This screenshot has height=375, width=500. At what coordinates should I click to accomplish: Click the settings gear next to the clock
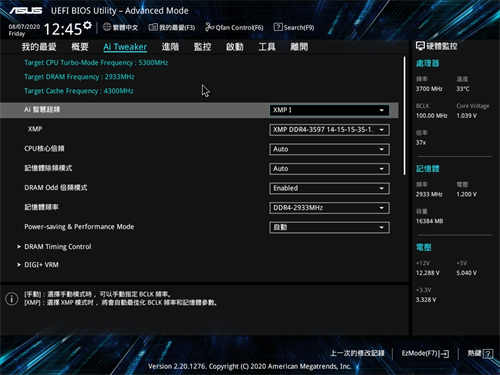(87, 25)
